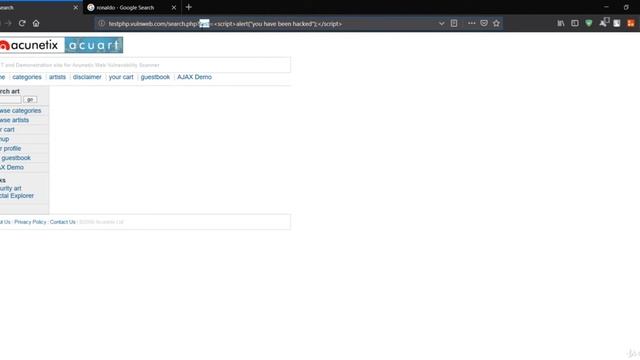The width and height of the screenshot is (640, 360).
Task: Open Browse artists sidebar link
Action: point(14,120)
